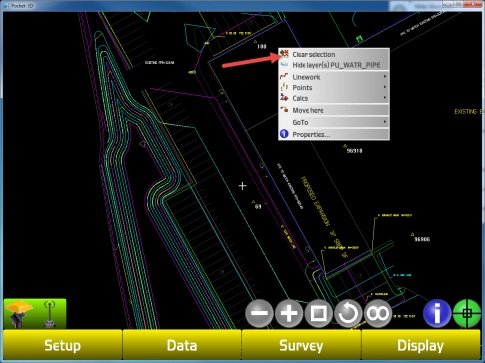
Task: Click the rotate view circular arrow button
Action: 348,313
